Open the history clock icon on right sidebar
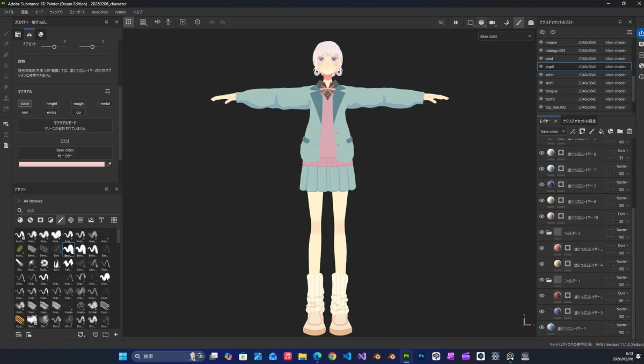 [641, 76]
